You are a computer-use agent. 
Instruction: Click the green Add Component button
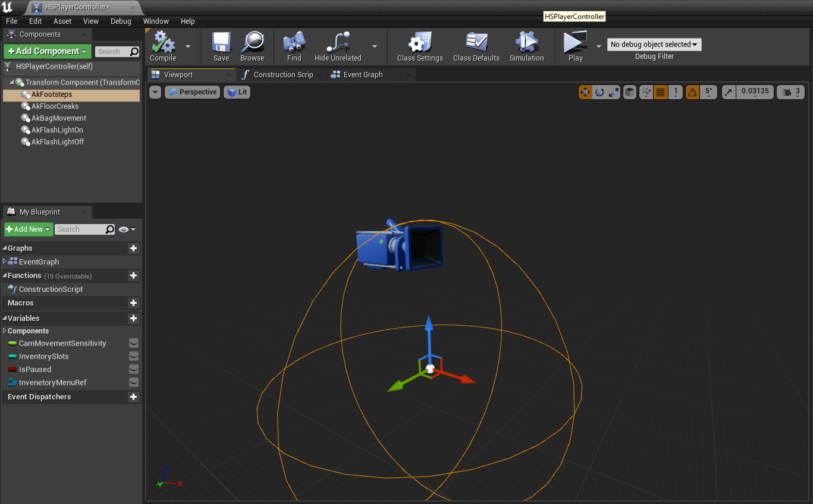click(x=47, y=51)
